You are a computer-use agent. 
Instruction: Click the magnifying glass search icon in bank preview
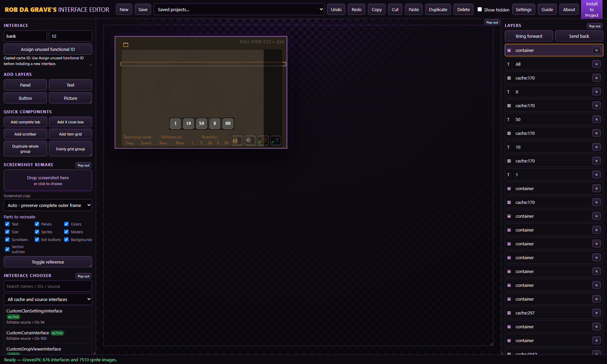click(x=250, y=141)
